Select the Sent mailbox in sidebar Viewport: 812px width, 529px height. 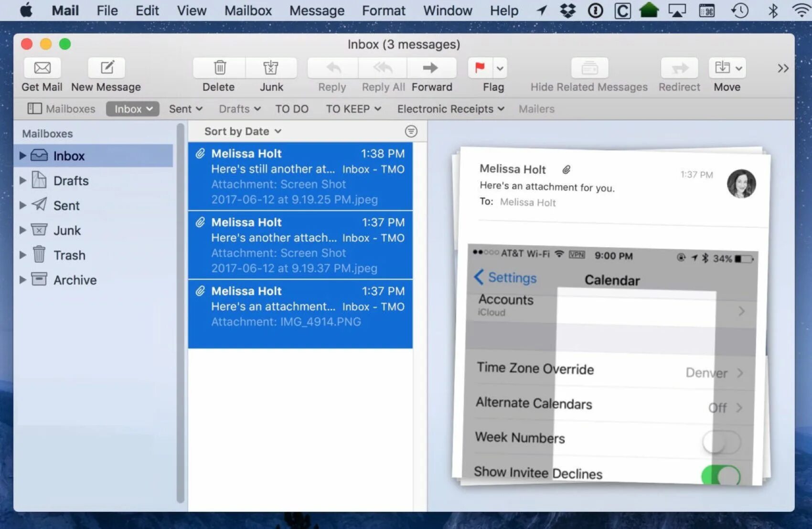94,205
